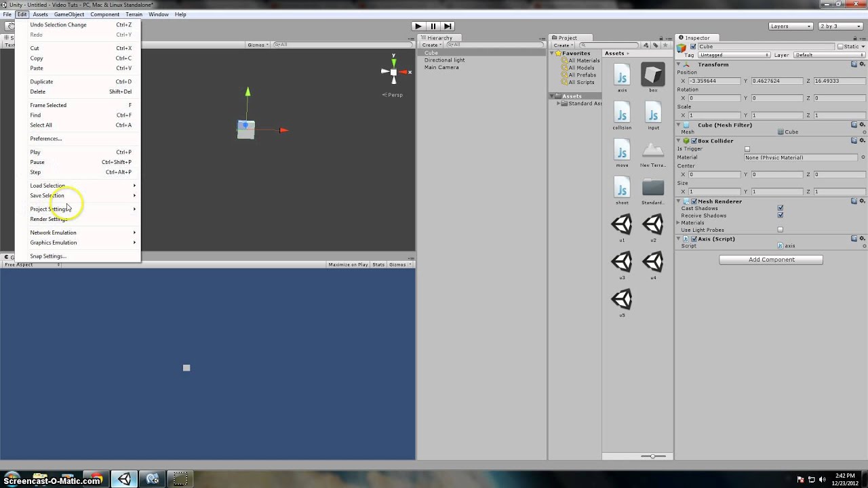
Task: Click search by label tag icon
Action: click(x=656, y=45)
